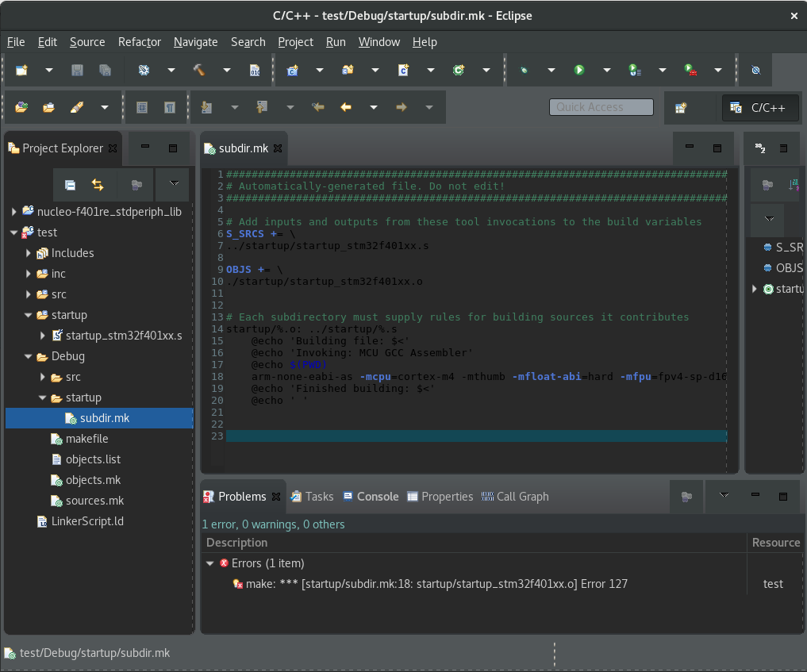Toggle block selection mode toolbar button

(142, 107)
